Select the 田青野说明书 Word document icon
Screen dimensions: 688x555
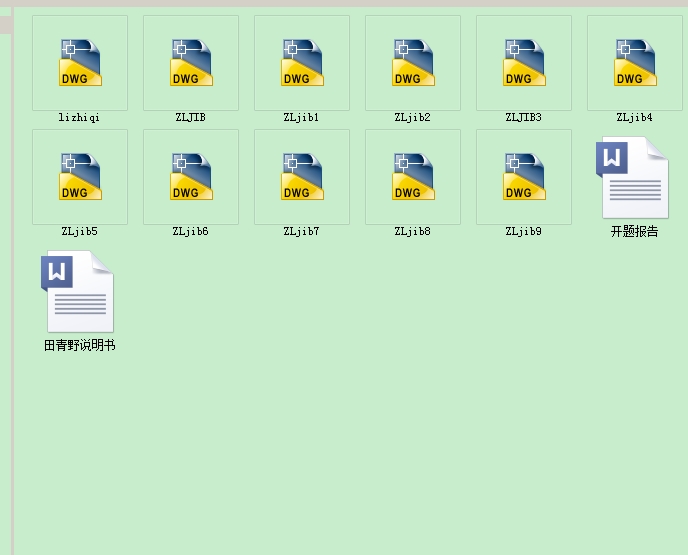click(x=77, y=291)
